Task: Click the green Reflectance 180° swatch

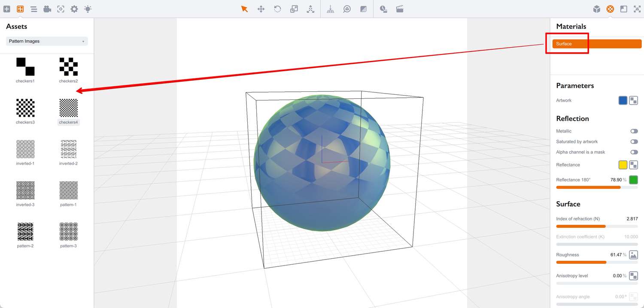Action: tap(634, 180)
